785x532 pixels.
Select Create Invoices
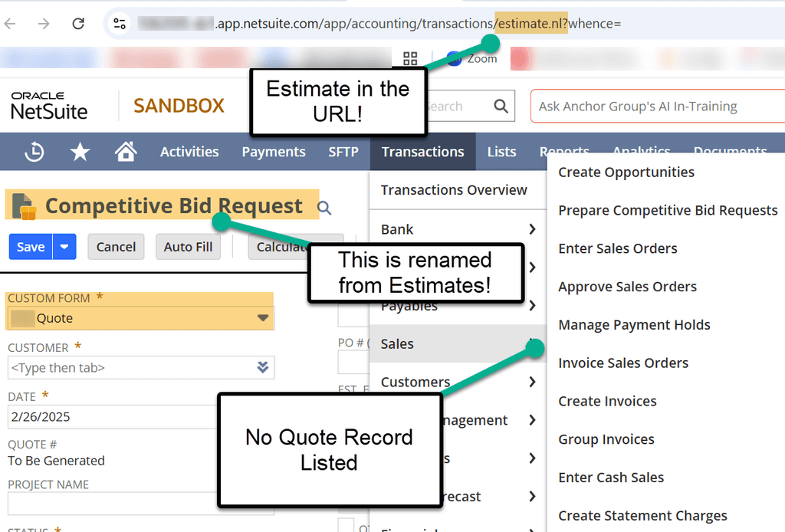[607, 401]
